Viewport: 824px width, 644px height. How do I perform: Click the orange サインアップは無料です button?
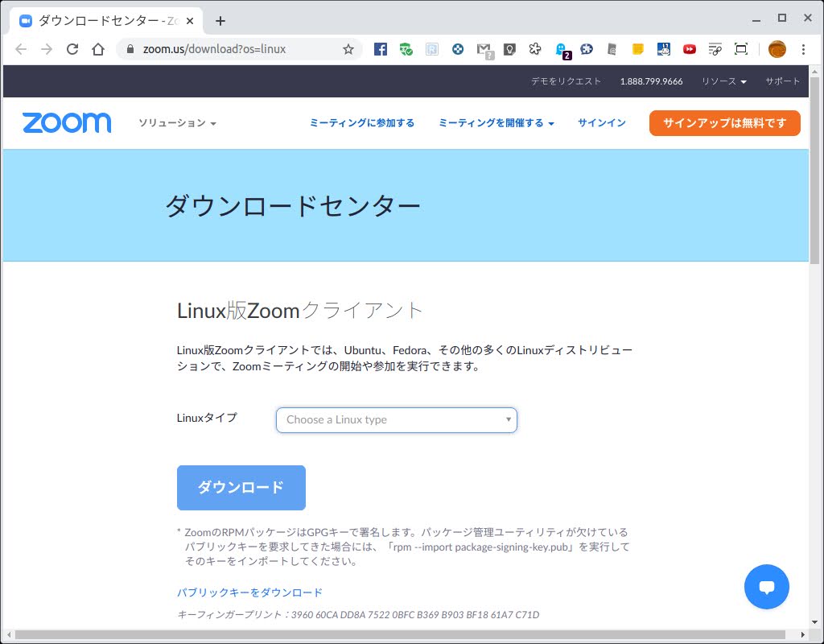tap(725, 123)
